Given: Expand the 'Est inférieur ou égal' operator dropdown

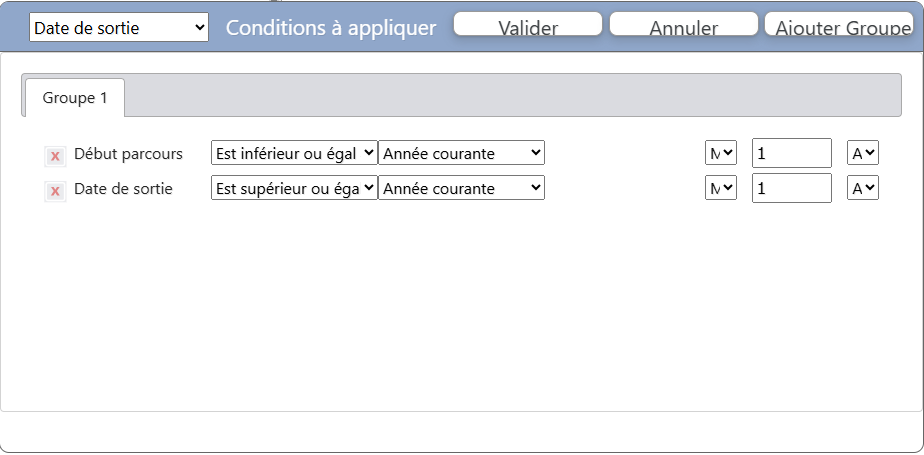Looking at the screenshot, I should click(x=294, y=153).
